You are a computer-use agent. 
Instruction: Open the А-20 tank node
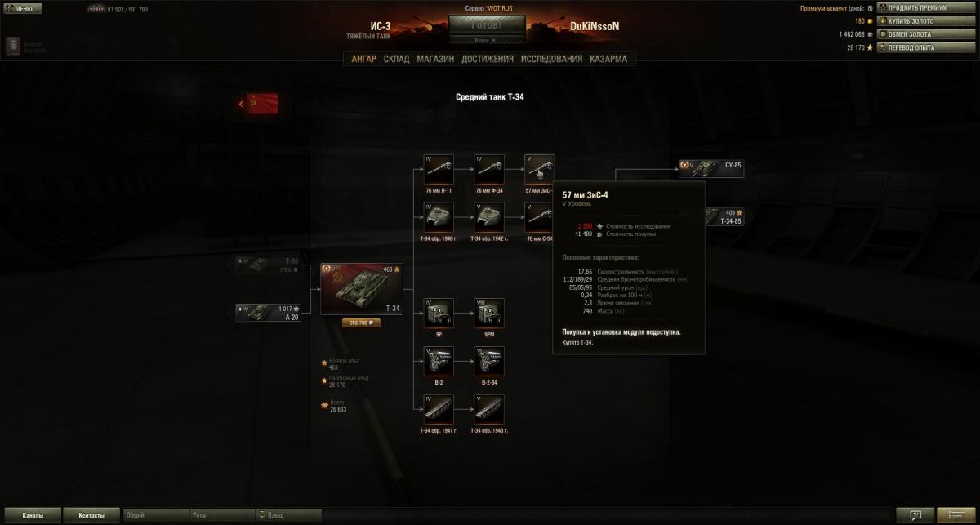[x=269, y=313]
